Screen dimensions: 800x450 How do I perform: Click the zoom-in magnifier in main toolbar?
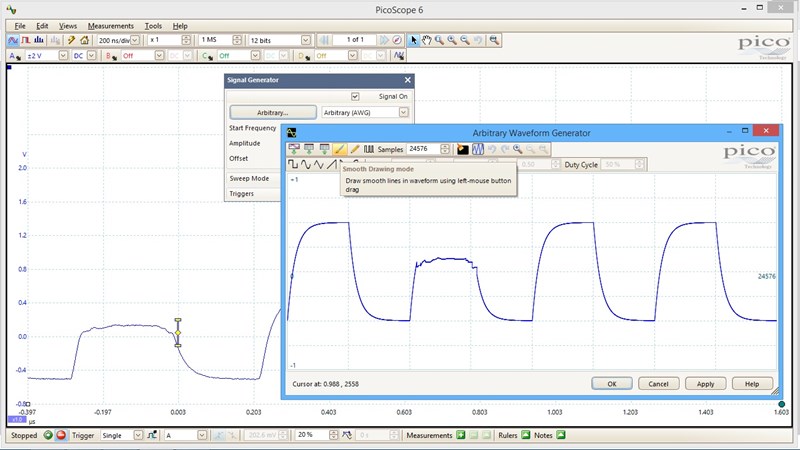[452, 40]
